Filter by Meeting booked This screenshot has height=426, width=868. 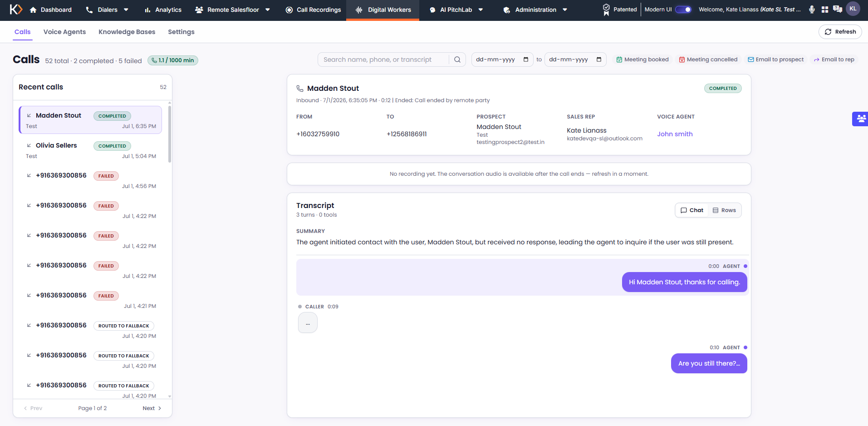pos(642,59)
